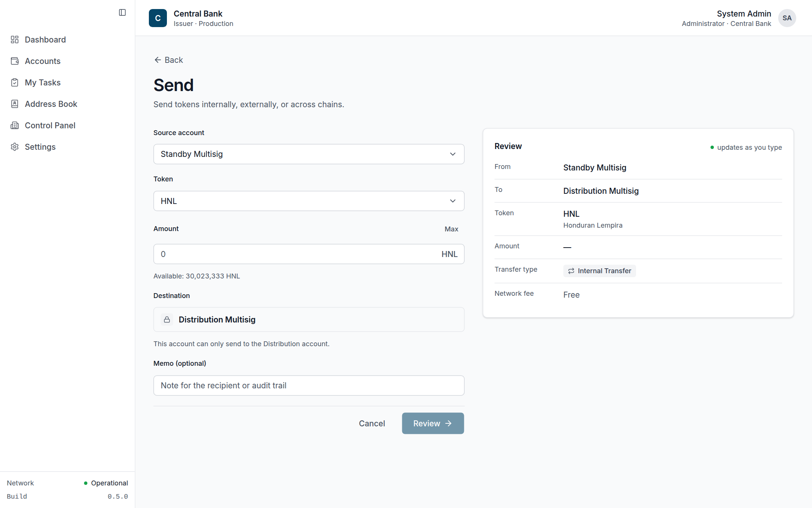Click the Internal Transfer badge
812x508 pixels.
click(x=599, y=271)
